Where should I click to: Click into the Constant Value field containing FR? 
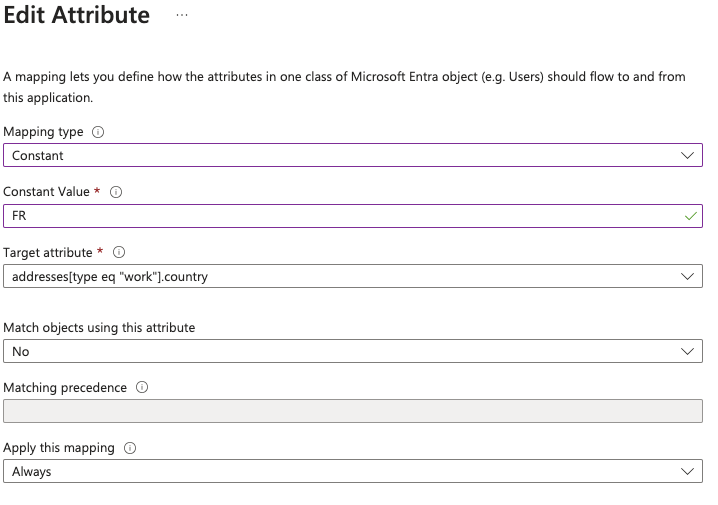tap(353, 216)
